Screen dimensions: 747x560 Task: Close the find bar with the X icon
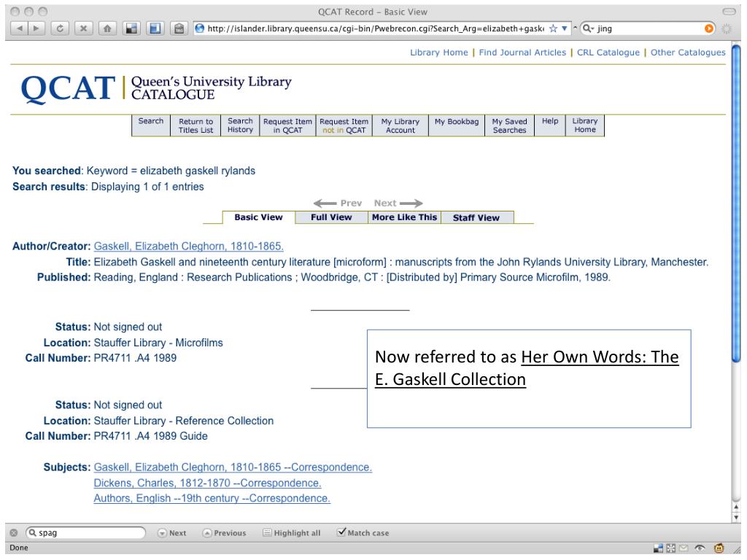14,533
